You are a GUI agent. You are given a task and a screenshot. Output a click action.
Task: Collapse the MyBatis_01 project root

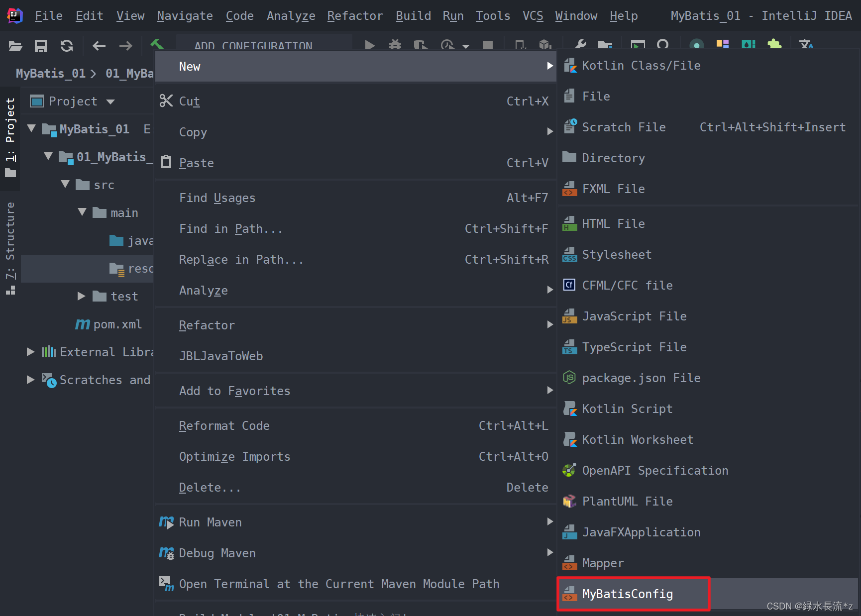pyautogui.click(x=31, y=128)
